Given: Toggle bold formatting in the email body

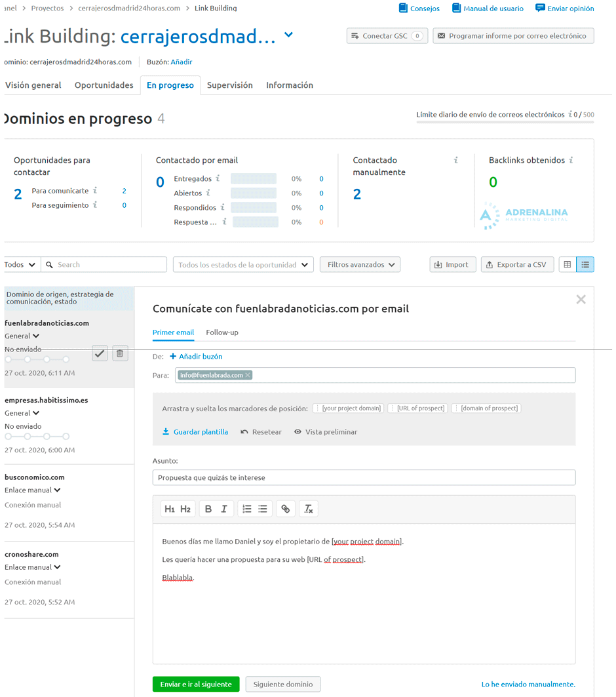Looking at the screenshot, I should [206, 508].
